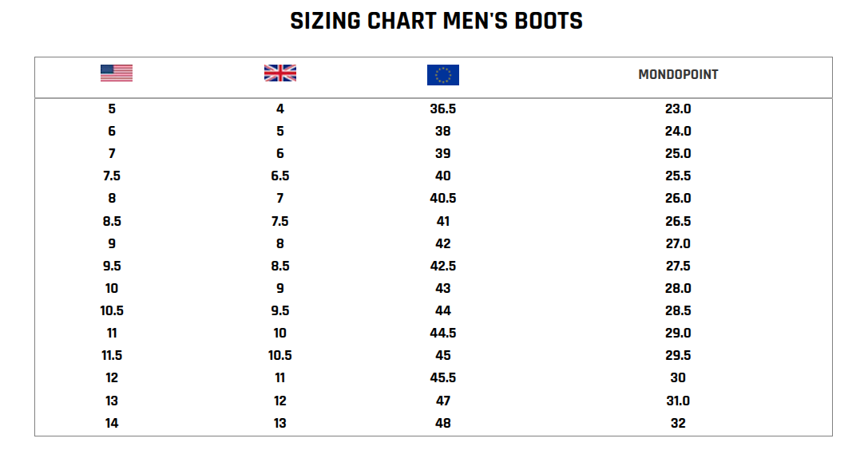
Task: Click the Sizing Chart Men's Boots title
Action: [x=436, y=22]
